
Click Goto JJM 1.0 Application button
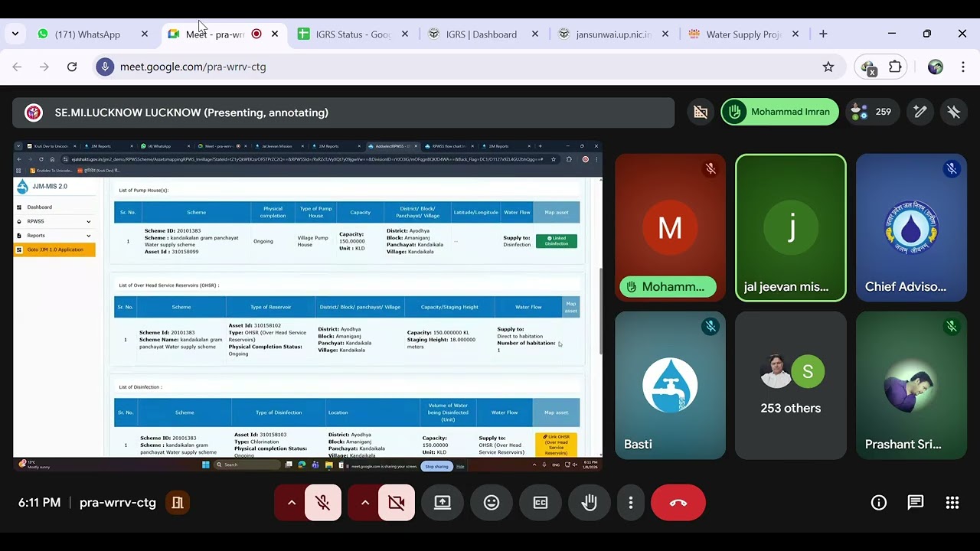54,249
